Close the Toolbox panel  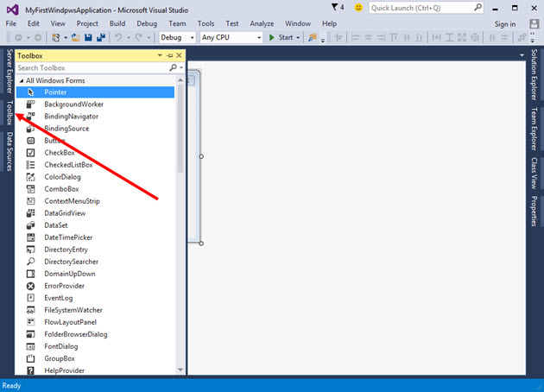(x=179, y=55)
